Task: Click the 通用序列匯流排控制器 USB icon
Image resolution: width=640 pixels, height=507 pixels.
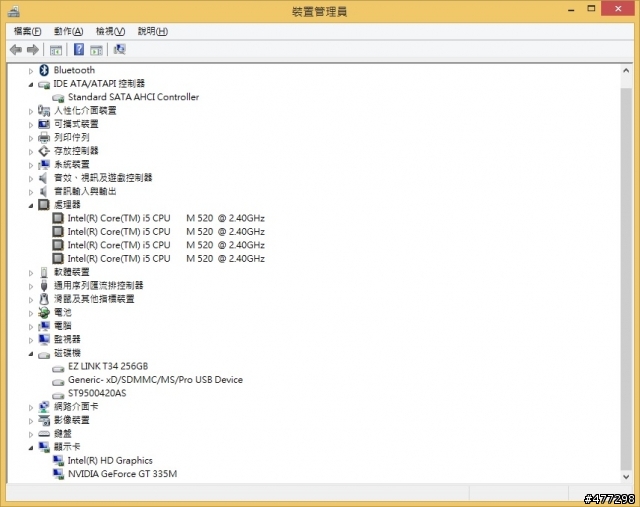Action: pos(44,285)
